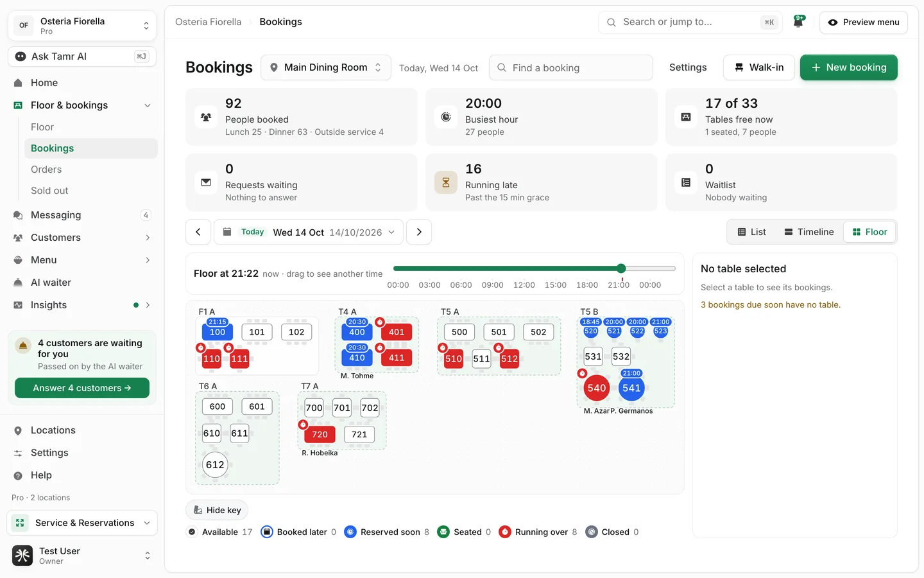The height and width of the screenshot is (578, 924).
Task: Click time slider track near 09:00
Action: (x=492, y=268)
